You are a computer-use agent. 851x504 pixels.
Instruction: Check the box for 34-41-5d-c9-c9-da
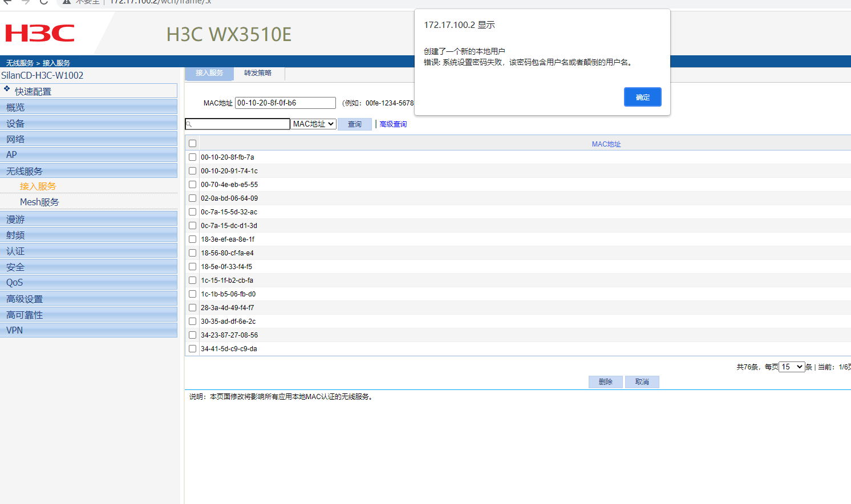point(192,349)
